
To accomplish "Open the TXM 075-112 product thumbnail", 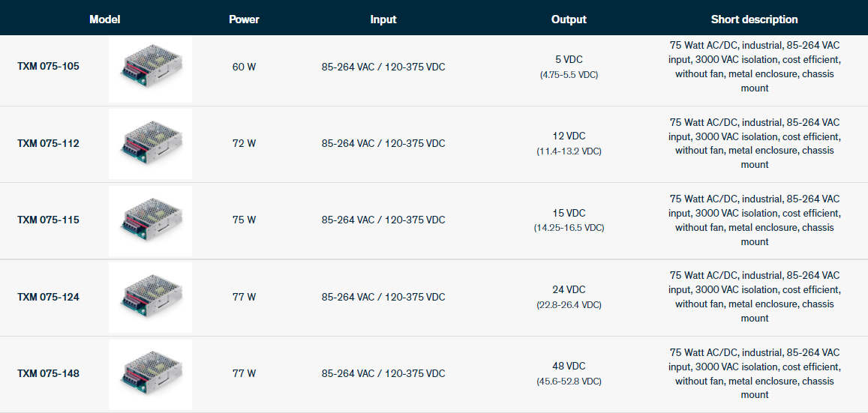I will (150, 145).
